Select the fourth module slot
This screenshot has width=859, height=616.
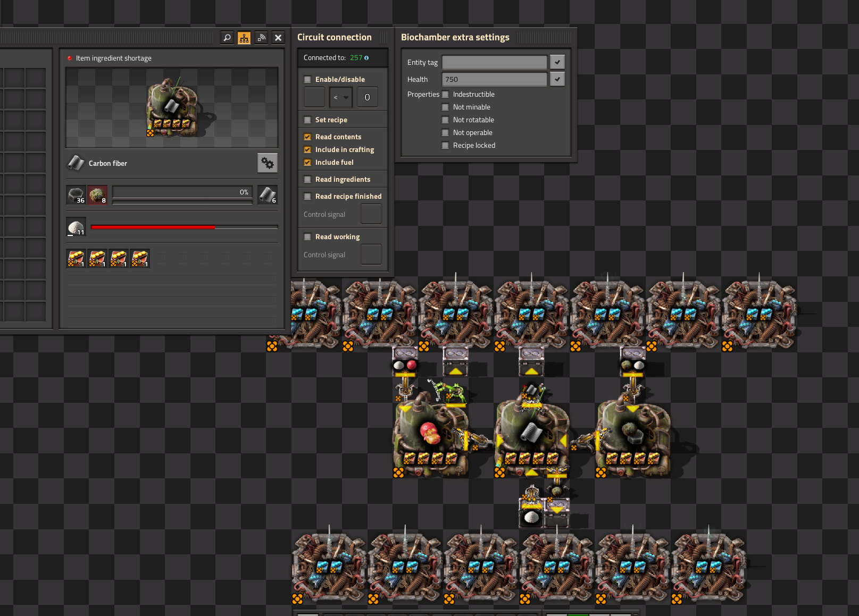click(x=140, y=259)
